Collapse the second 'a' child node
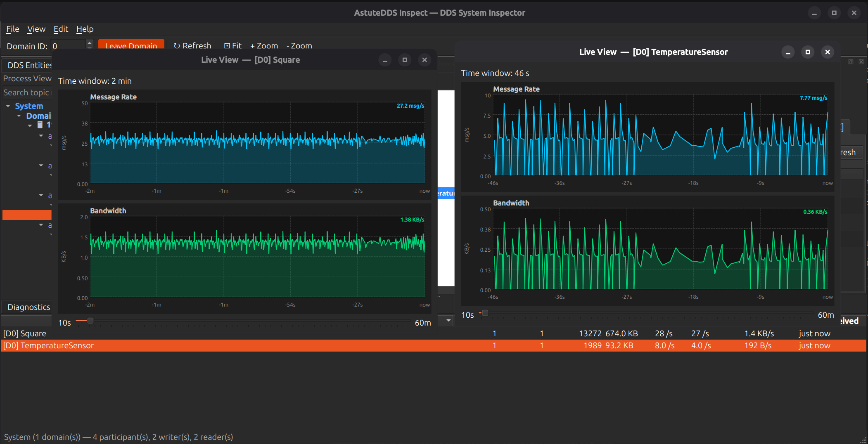Image resolution: width=868 pixels, height=444 pixels. point(41,165)
